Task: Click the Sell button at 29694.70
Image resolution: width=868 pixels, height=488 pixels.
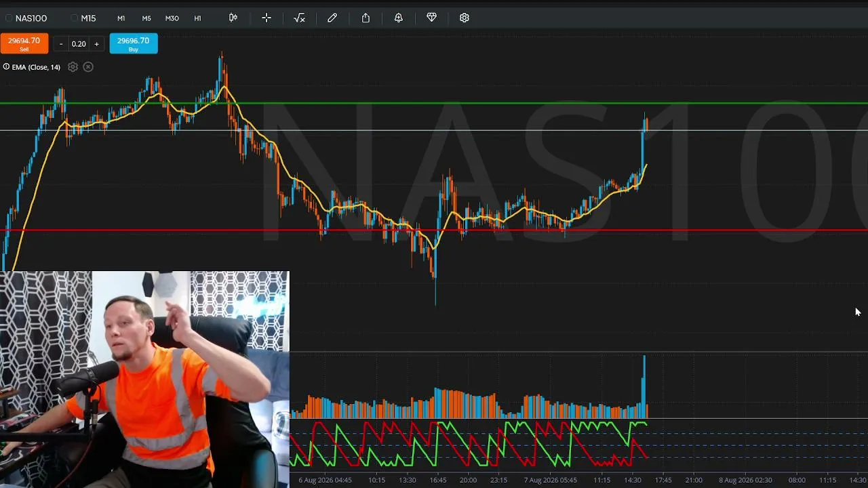Action: point(24,43)
